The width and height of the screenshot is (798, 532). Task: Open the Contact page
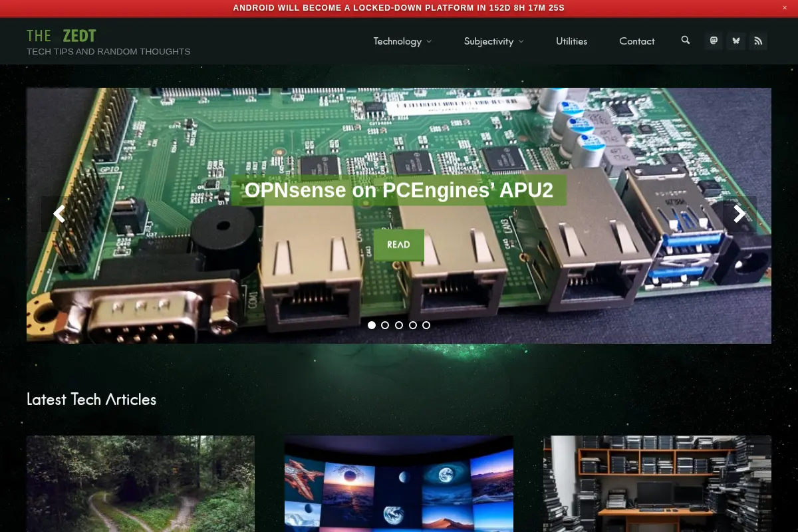click(637, 41)
